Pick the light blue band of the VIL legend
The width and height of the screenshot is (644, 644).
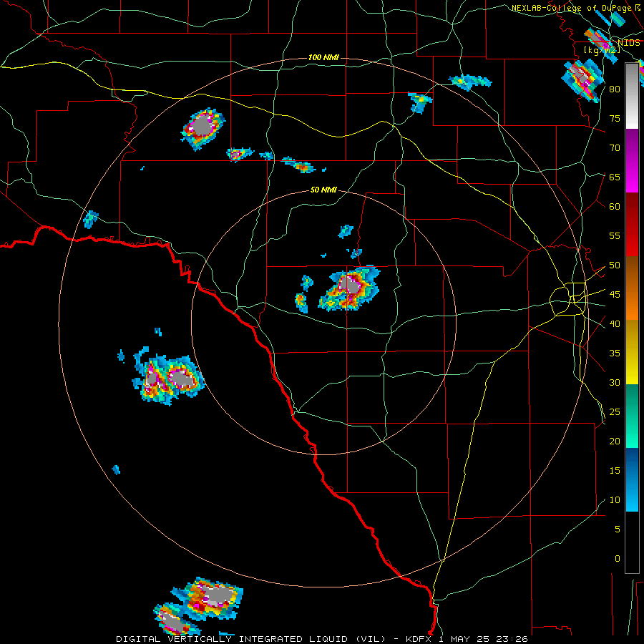click(632, 479)
